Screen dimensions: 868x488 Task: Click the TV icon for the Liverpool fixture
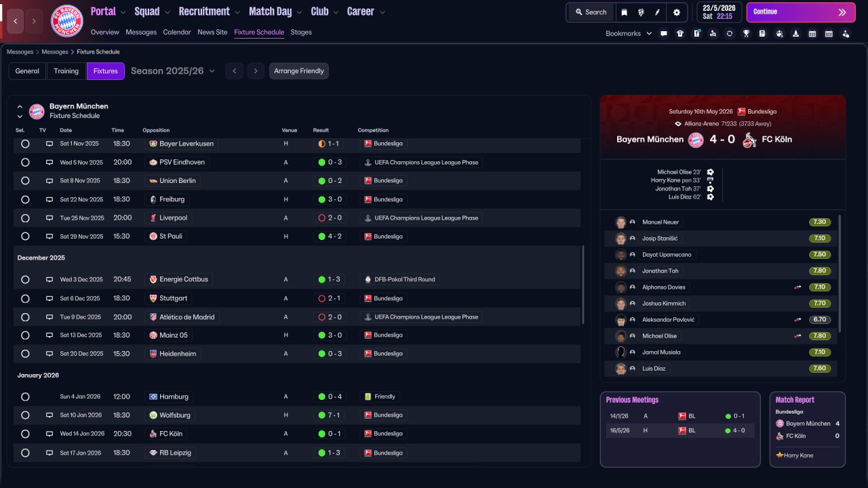[50, 218]
